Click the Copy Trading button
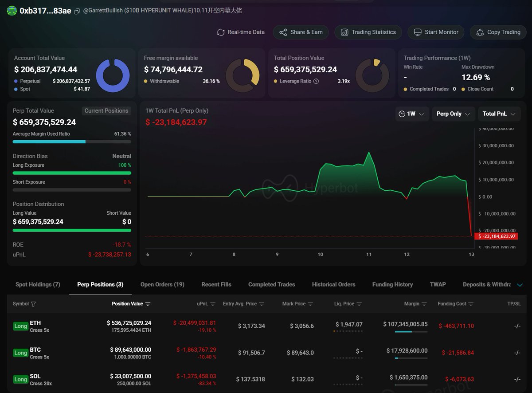Screen dimensions: 532x393 498,32
